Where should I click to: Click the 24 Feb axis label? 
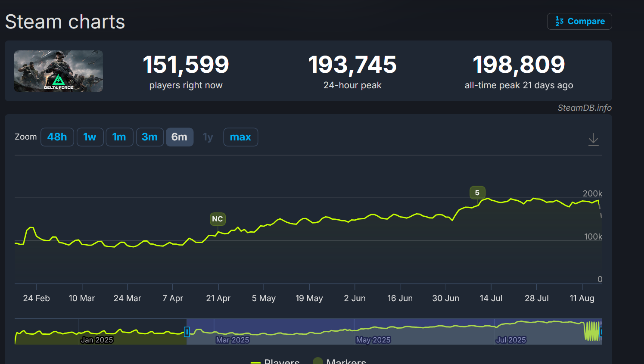point(37,298)
